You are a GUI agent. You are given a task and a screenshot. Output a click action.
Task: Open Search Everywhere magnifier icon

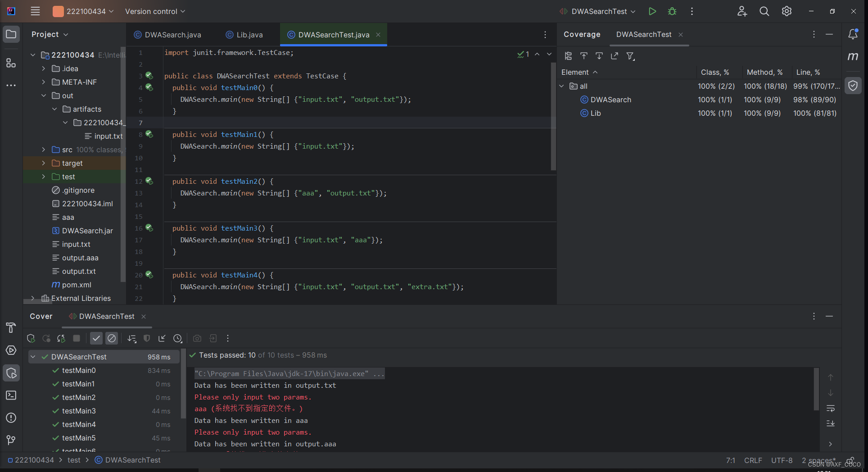click(x=764, y=11)
